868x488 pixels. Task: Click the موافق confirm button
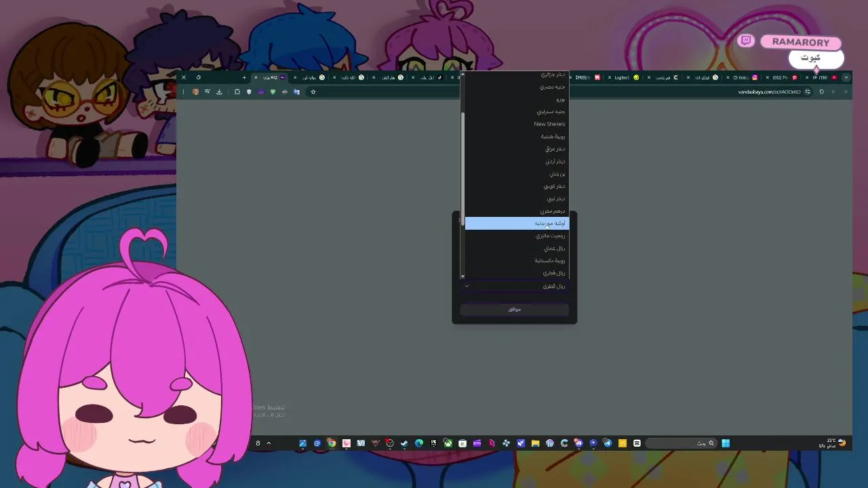tap(514, 309)
